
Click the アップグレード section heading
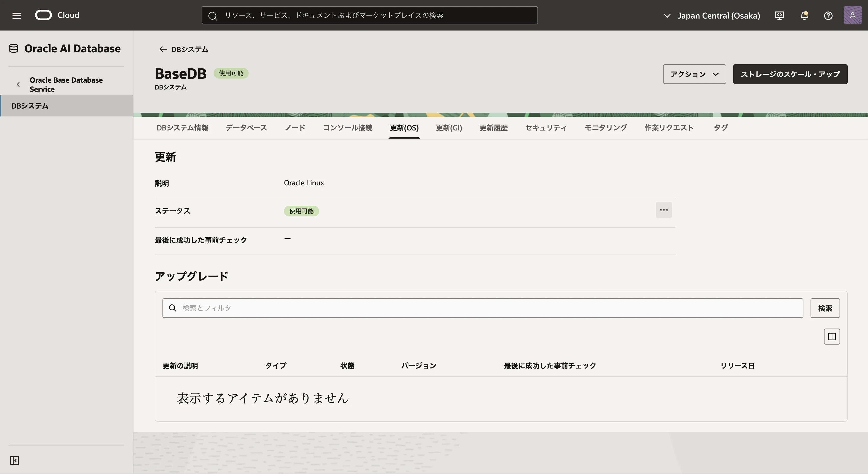(192, 276)
